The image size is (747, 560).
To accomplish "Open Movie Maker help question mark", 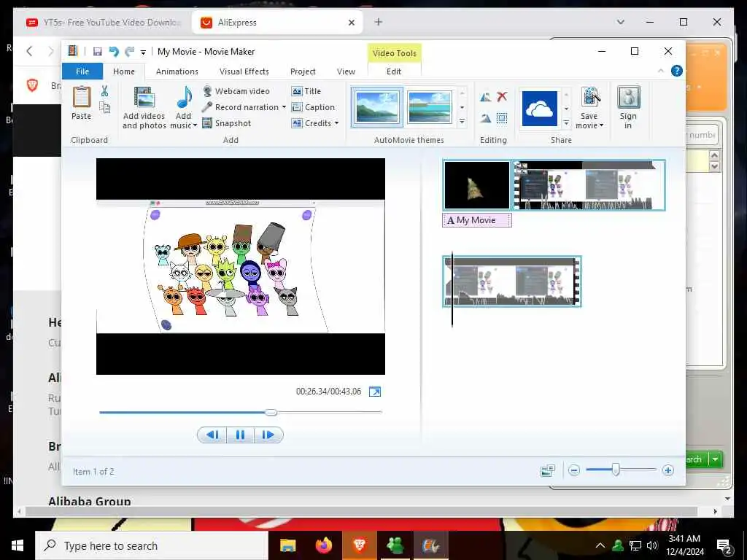I will pos(676,71).
